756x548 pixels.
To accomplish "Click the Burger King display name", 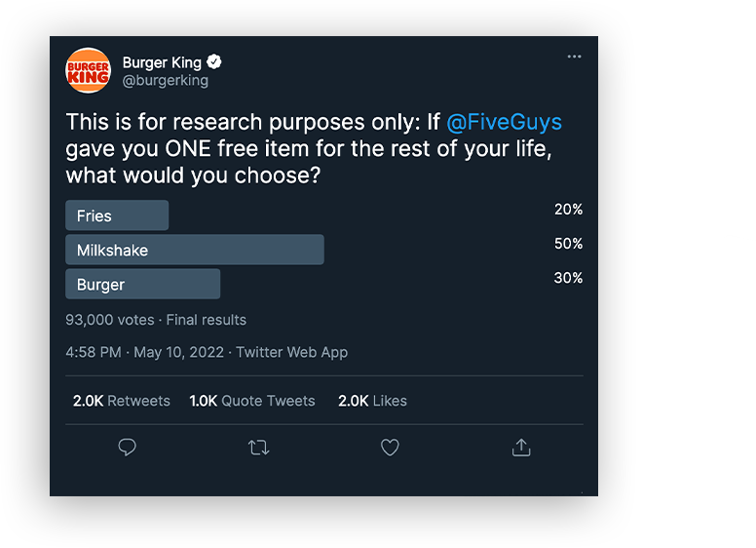I will [x=162, y=62].
